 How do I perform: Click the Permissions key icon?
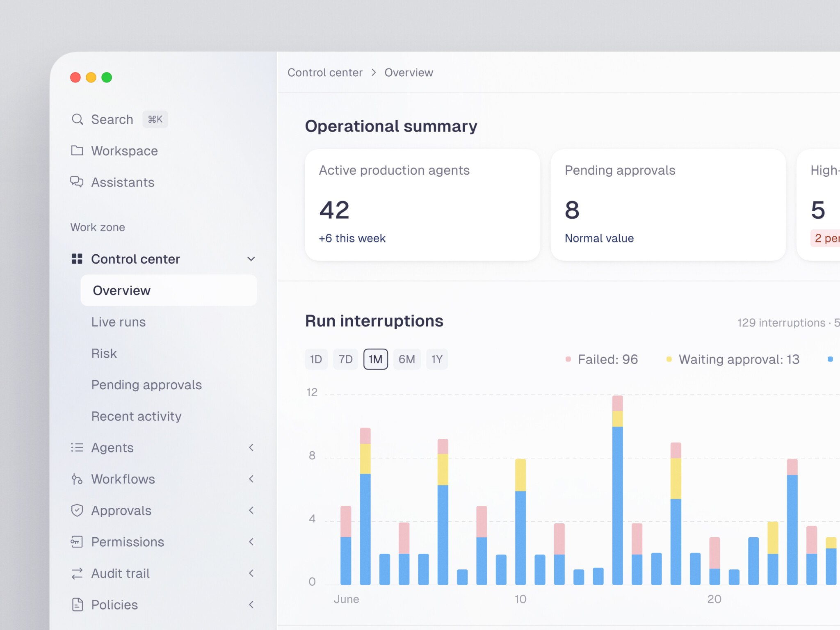click(77, 542)
